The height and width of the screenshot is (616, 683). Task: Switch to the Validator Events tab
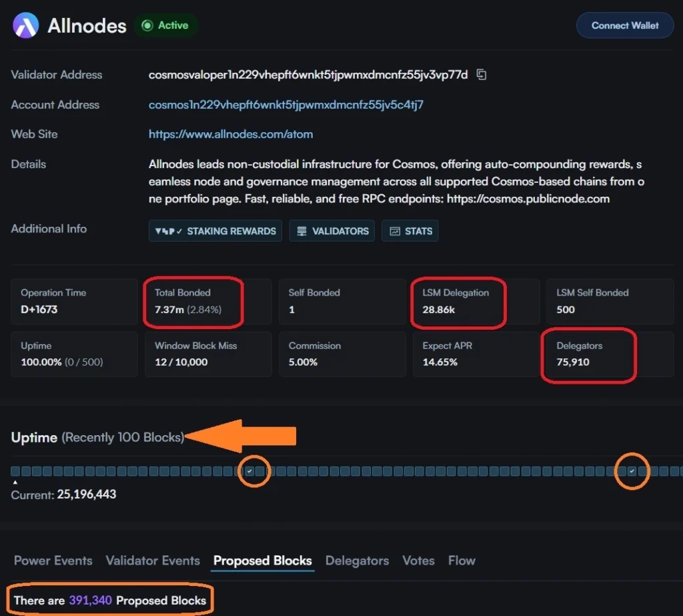click(x=153, y=561)
